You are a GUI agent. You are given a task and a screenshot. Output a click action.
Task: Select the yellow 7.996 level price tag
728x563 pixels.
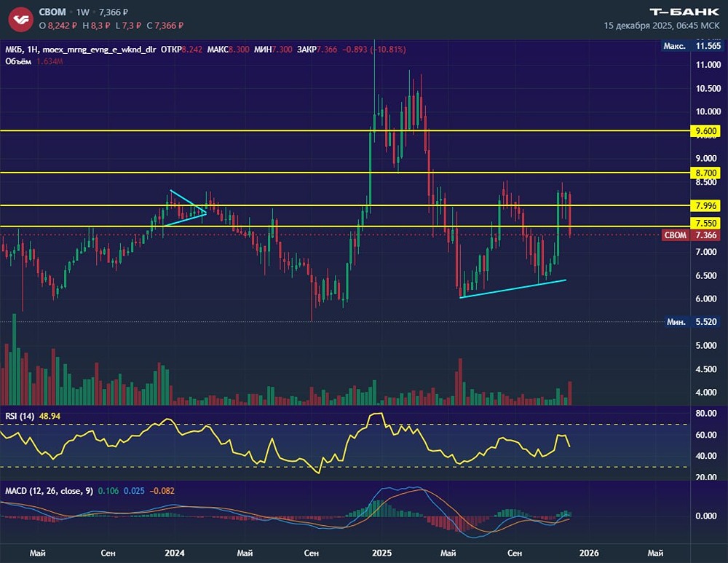click(x=705, y=205)
